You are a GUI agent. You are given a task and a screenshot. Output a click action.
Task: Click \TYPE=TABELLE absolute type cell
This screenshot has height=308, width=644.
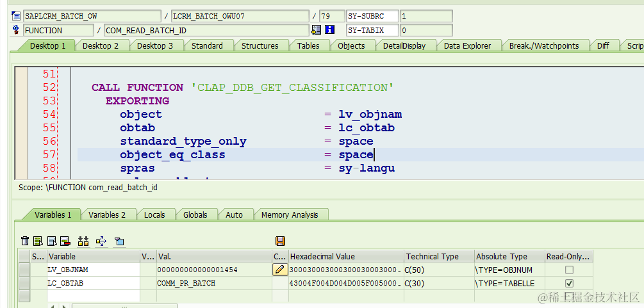click(509, 283)
